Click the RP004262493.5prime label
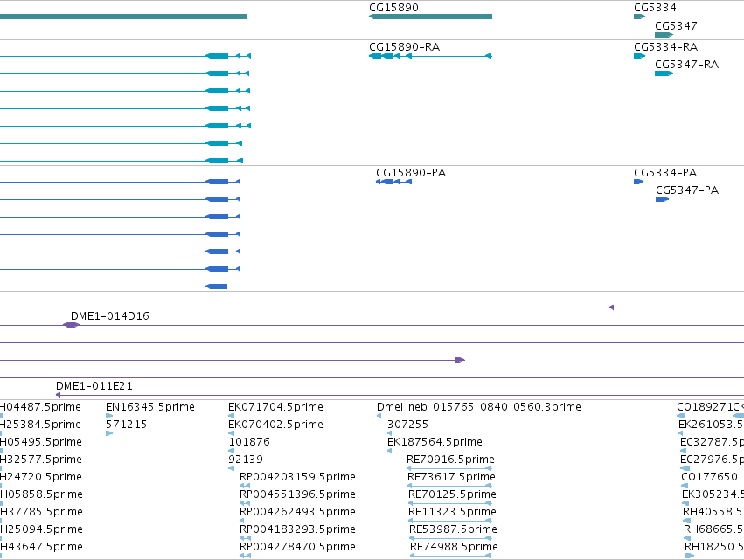Screen dimensions: 744x560 click(297, 512)
